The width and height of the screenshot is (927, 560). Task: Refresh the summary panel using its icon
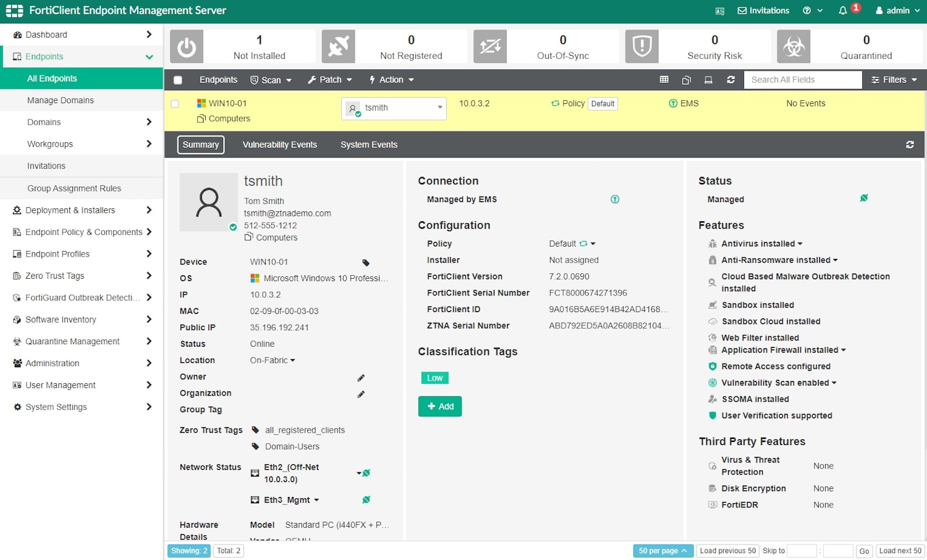(x=910, y=145)
